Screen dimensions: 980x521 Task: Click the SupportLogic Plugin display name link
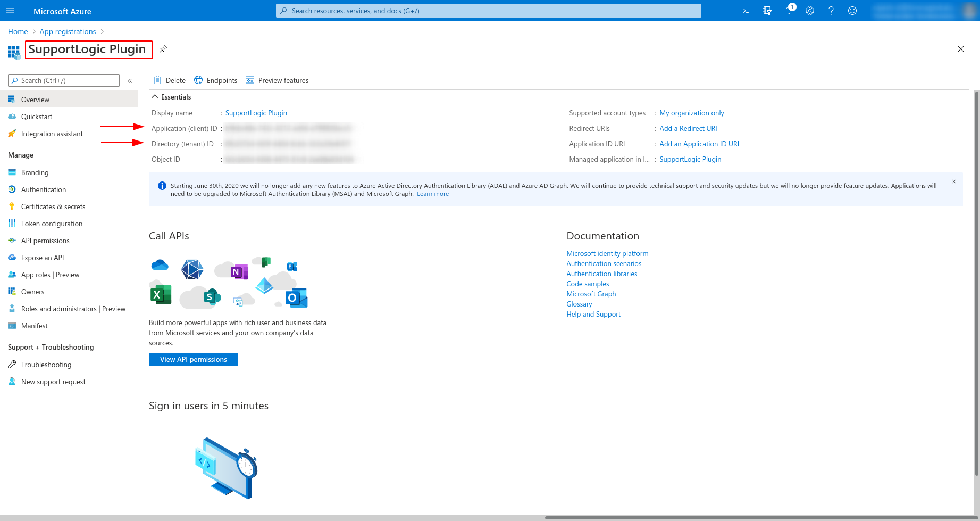point(256,113)
